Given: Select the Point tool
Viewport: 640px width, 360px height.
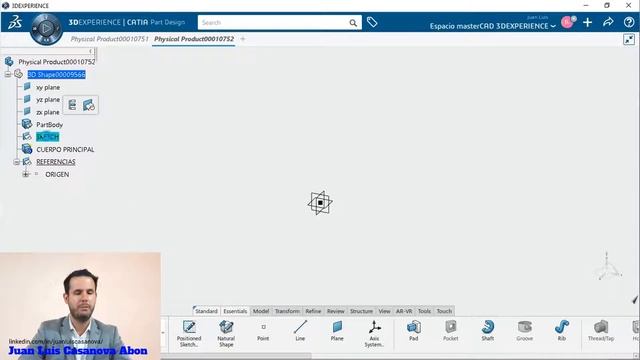Looking at the screenshot, I should click(263, 331).
